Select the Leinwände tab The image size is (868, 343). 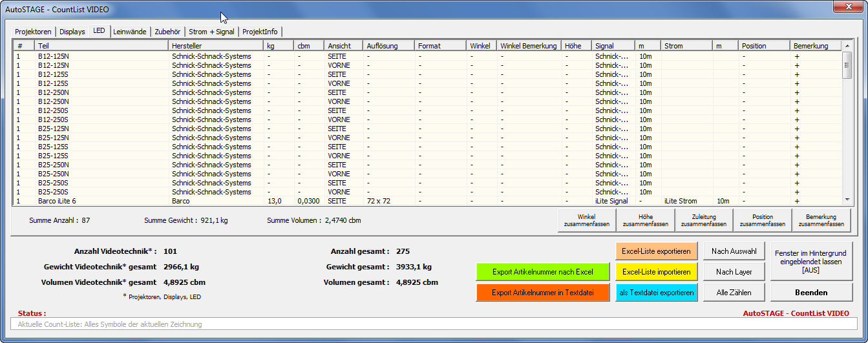pos(130,32)
